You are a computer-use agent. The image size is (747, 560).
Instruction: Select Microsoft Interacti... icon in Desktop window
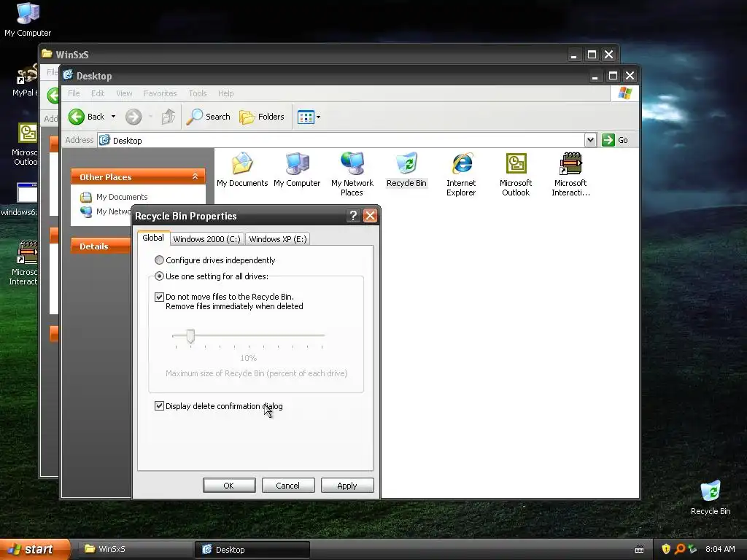(570, 174)
